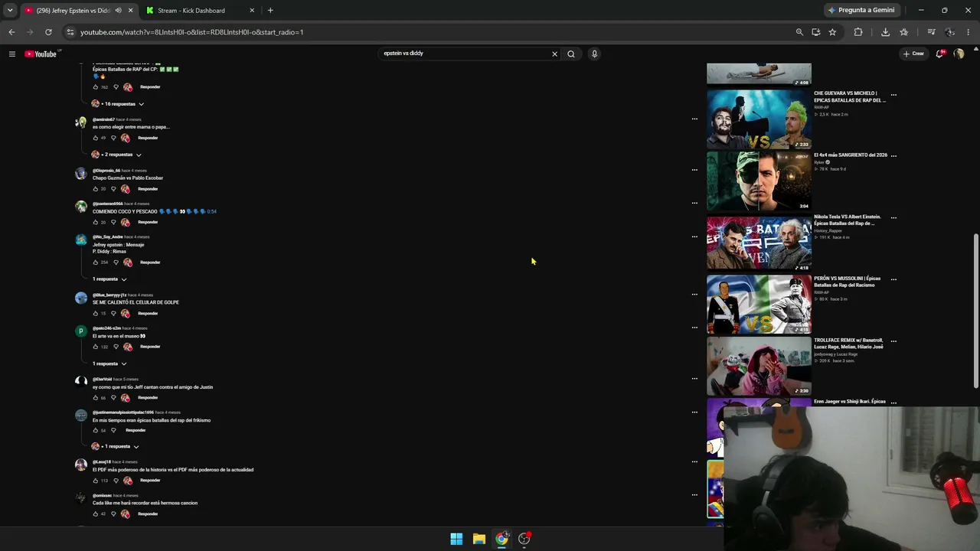Open more options for 'TROLLFACE REMIX' video
This screenshot has width=980, height=551.
point(893,341)
